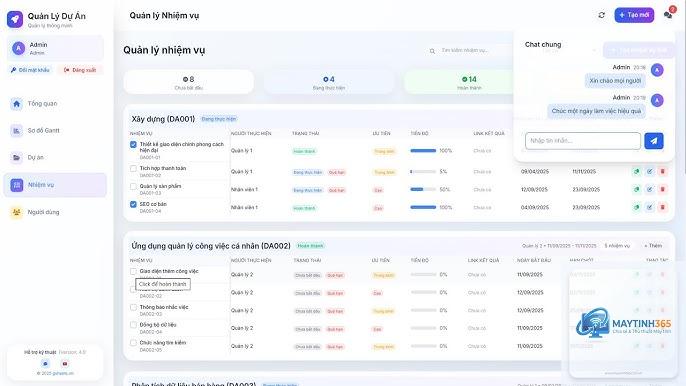Click the email support icon in sidebar footer
Image resolution: width=686 pixels, height=386 pixels.
coord(65,364)
